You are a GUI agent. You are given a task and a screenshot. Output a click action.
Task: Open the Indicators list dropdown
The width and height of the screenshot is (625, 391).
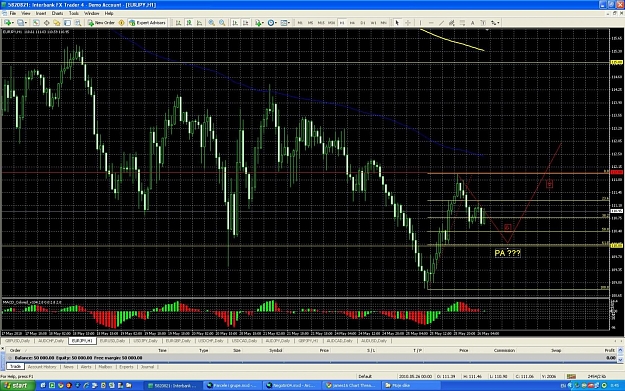259,23
